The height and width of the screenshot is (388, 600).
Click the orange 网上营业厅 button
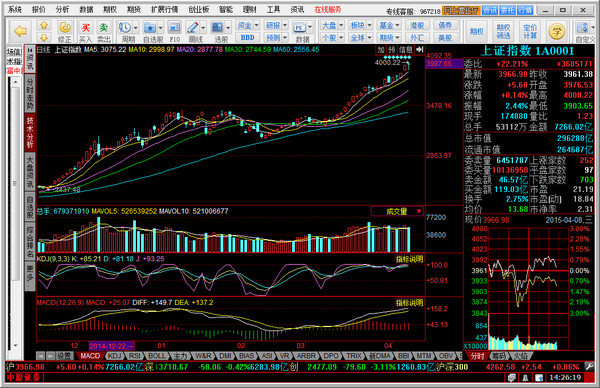point(461,11)
